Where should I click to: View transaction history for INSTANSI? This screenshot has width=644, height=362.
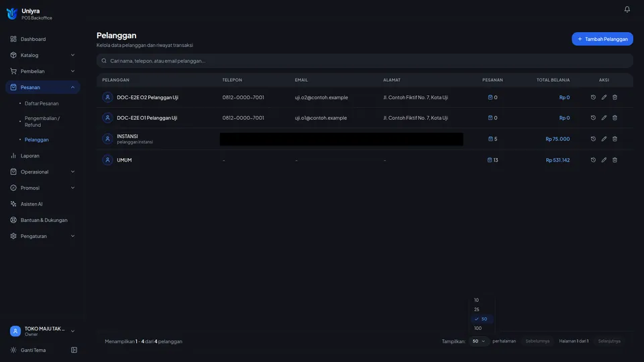pos(593,139)
